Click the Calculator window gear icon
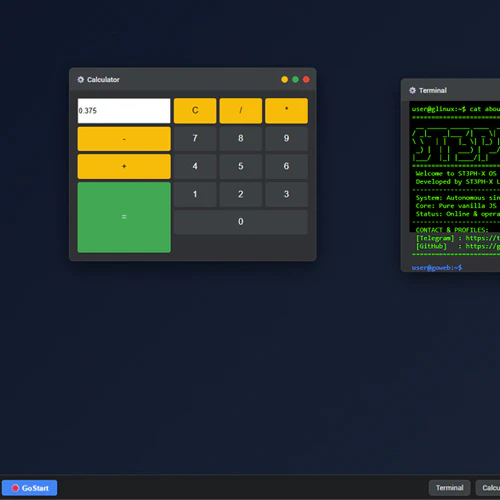This screenshot has height=500, width=500. (x=81, y=80)
